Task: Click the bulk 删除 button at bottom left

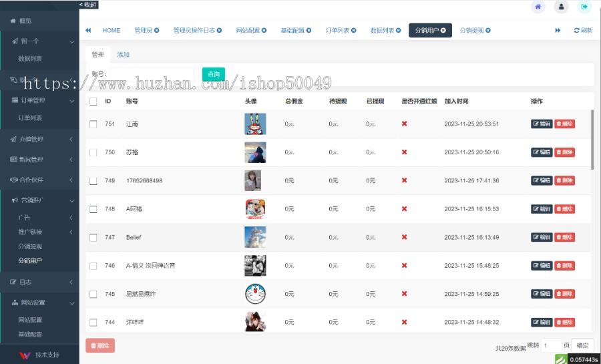Action: [100, 345]
